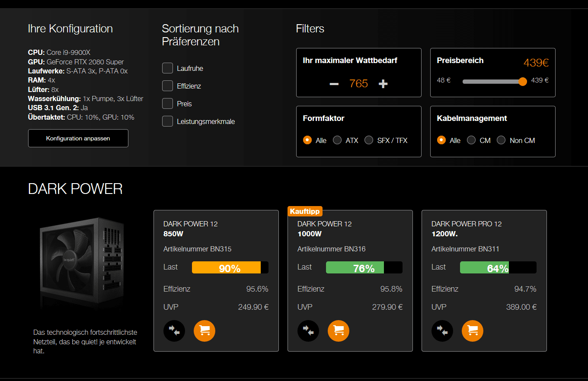588x381 pixels.
Task: Click the 76% load bar of 1000W model
Action: click(x=364, y=267)
